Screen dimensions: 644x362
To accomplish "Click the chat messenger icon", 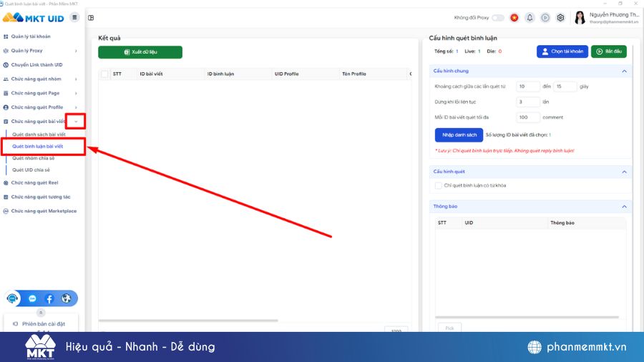I will click(32, 299).
